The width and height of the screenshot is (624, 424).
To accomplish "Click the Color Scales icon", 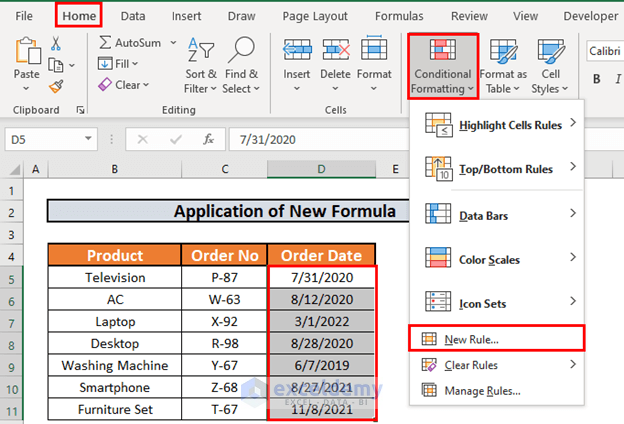I will [438, 258].
